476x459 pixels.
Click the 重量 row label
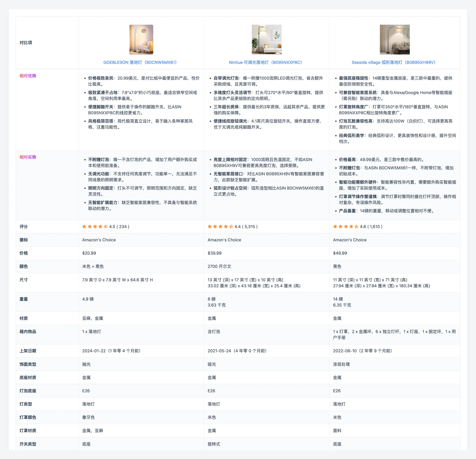pos(24,299)
